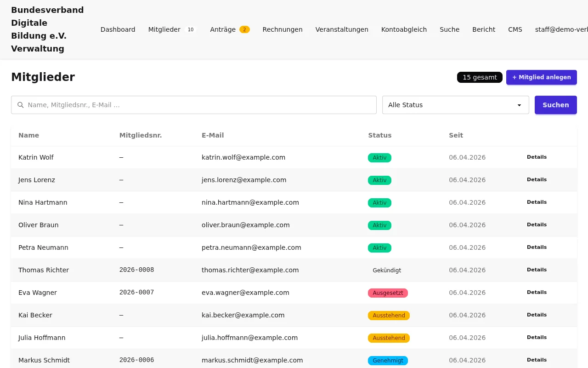This screenshot has width=588, height=368.
Task: Open Details for Markus Schmidt
Action: tap(537, 360)
